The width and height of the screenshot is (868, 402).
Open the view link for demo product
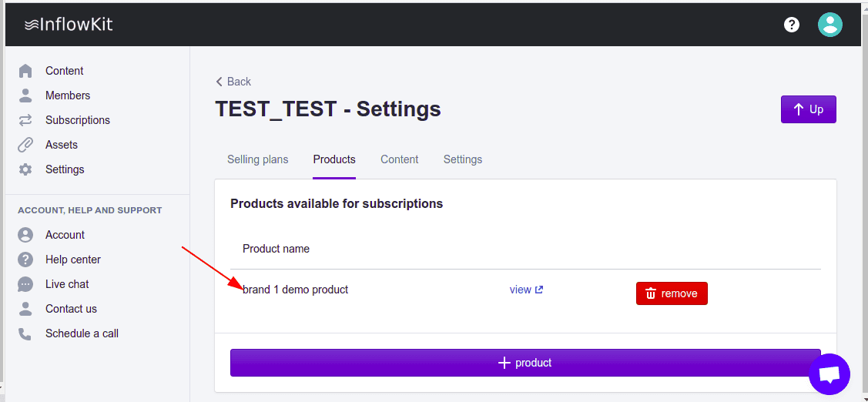pos(526,290)
